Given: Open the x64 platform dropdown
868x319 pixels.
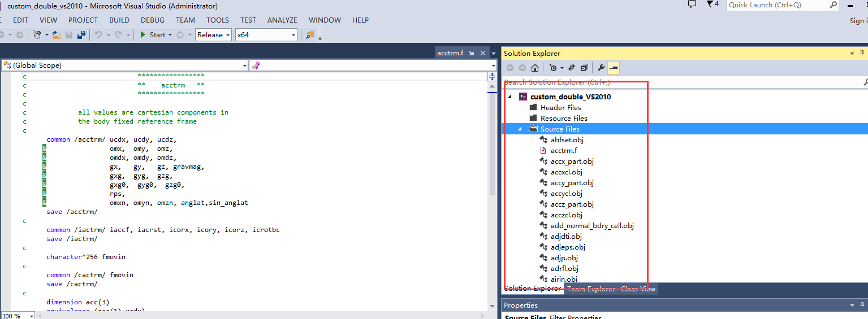Looking at the screenshot, I should coord(266,35).
